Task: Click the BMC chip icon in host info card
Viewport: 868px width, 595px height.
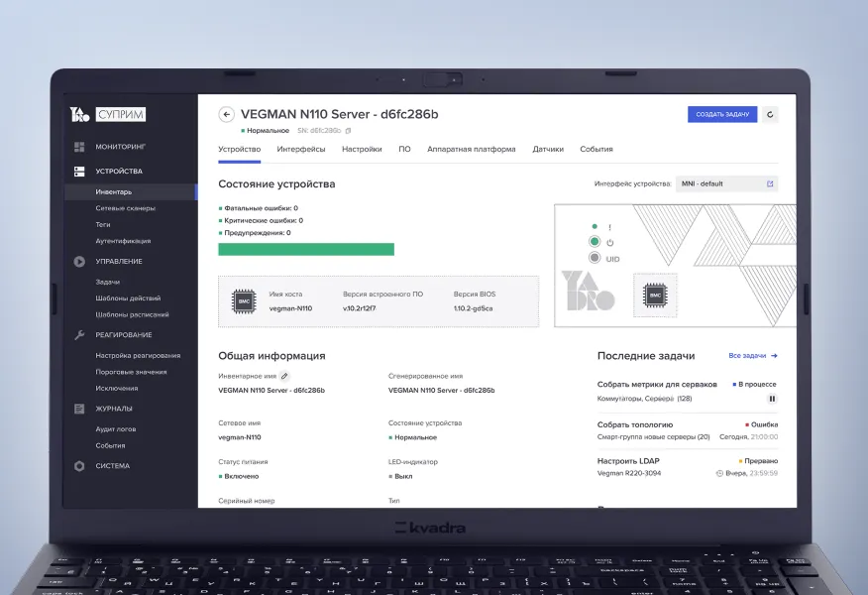Action: 244,301
